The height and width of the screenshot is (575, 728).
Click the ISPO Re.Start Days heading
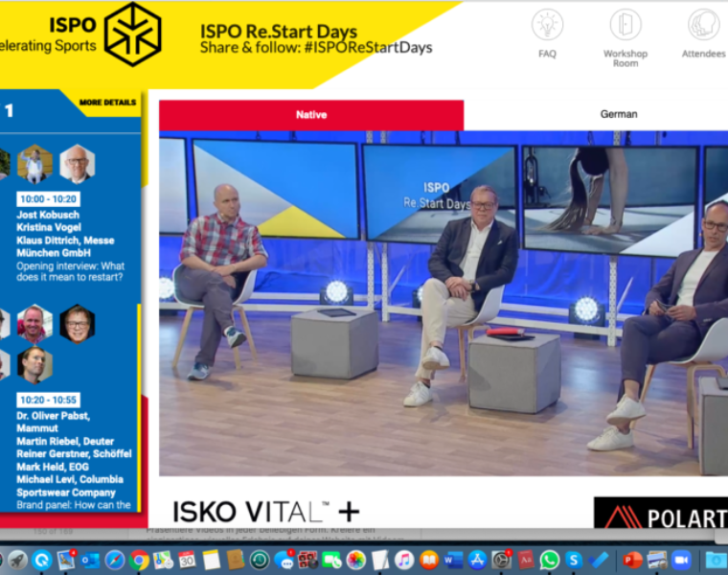pos(279,32)
